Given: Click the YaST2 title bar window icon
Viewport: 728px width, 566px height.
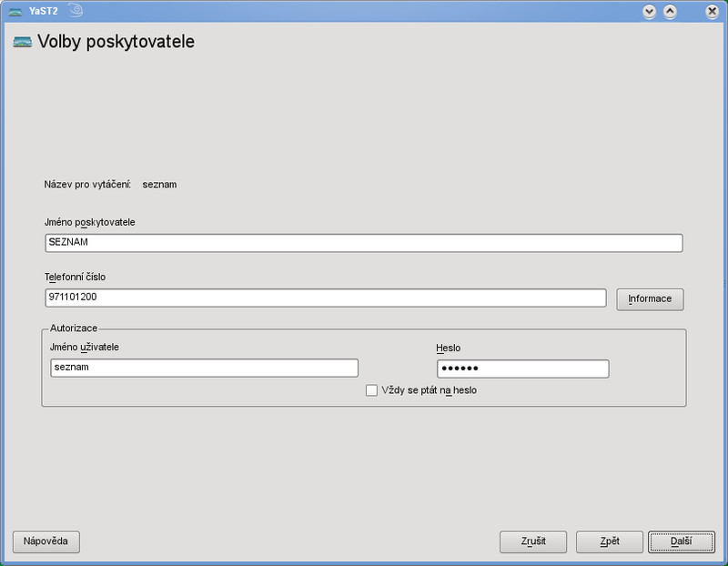Looking at the screenshot, I should pyautogui.click(x=15, y=11).
